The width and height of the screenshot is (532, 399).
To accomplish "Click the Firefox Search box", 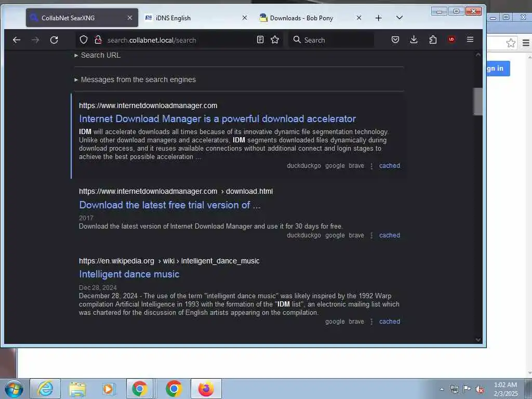I will tap(331, 40).
